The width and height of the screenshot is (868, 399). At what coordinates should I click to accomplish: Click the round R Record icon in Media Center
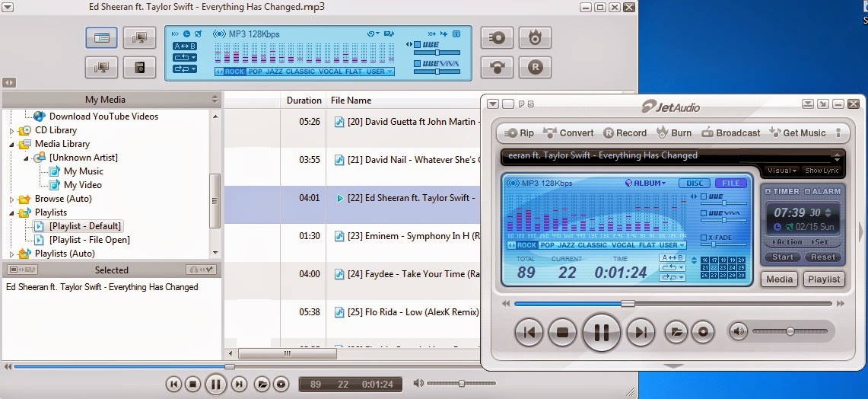535,68
